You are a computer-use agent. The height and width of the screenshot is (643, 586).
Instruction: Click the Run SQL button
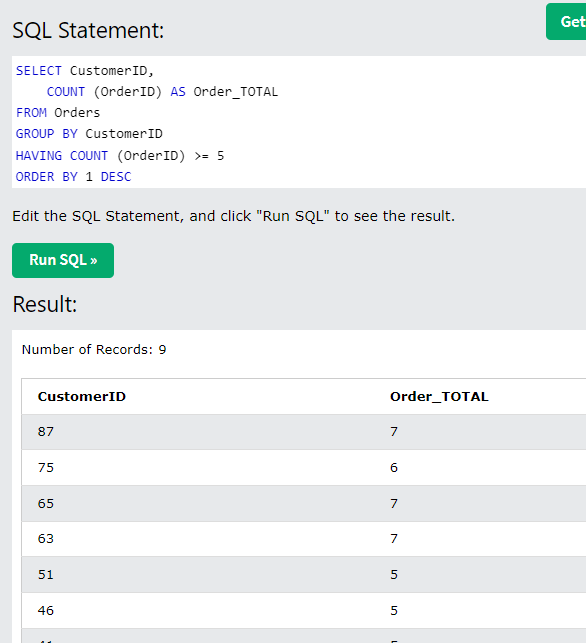click(63, 260)
